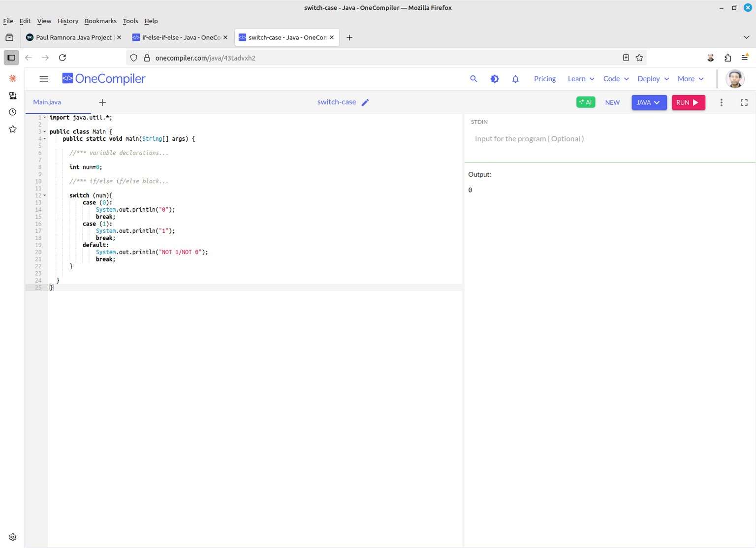Image resolution: width=756 pixels, height=548 pixels.
Task: Close the switch-case tab
Action: point(332,37)
